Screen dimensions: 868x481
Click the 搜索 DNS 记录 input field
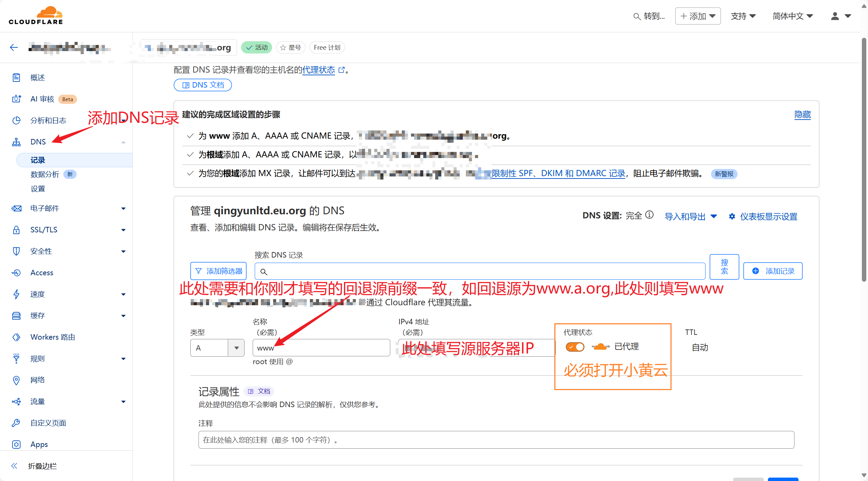click(480, 271)
